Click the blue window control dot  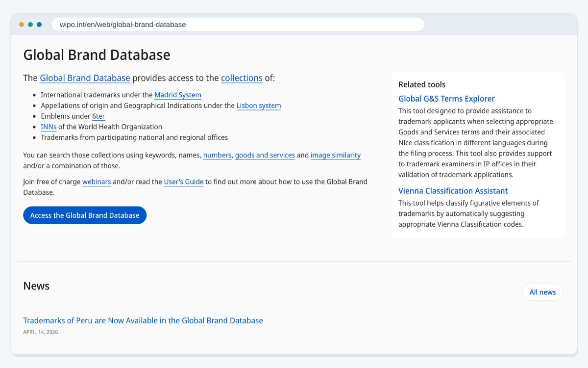click(x=39, y=25)
